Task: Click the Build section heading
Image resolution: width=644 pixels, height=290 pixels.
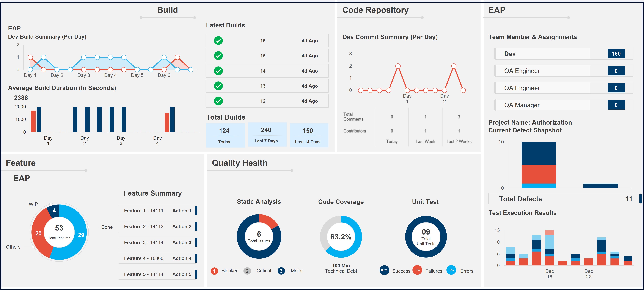Action: point(168,10)
